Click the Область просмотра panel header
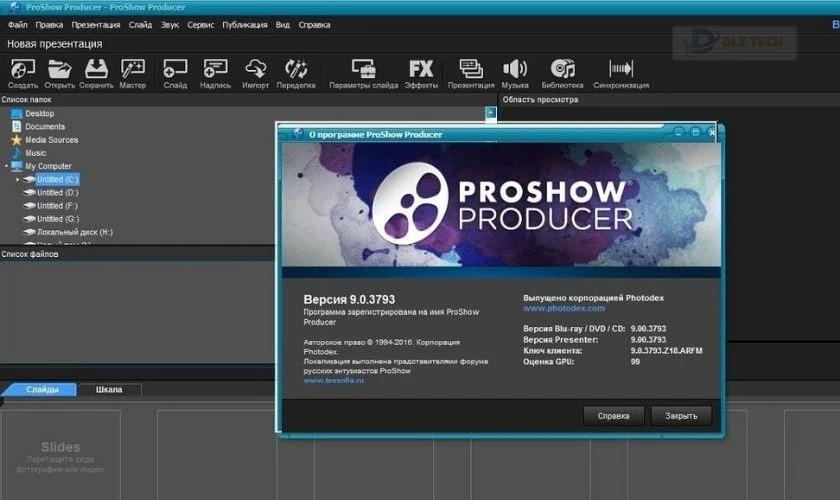The image size is (840, 500). point(541,100)
